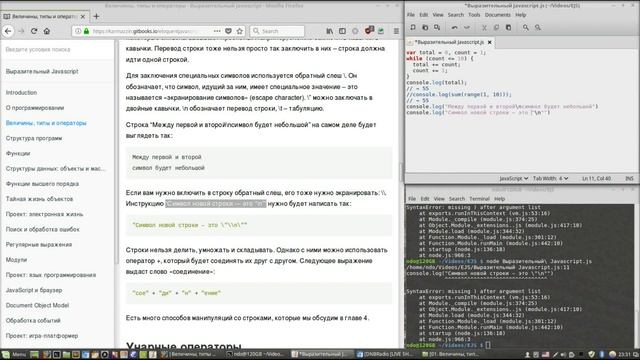Open editor View menu
This screenshot has width=640, height=360.
(438, 15)
